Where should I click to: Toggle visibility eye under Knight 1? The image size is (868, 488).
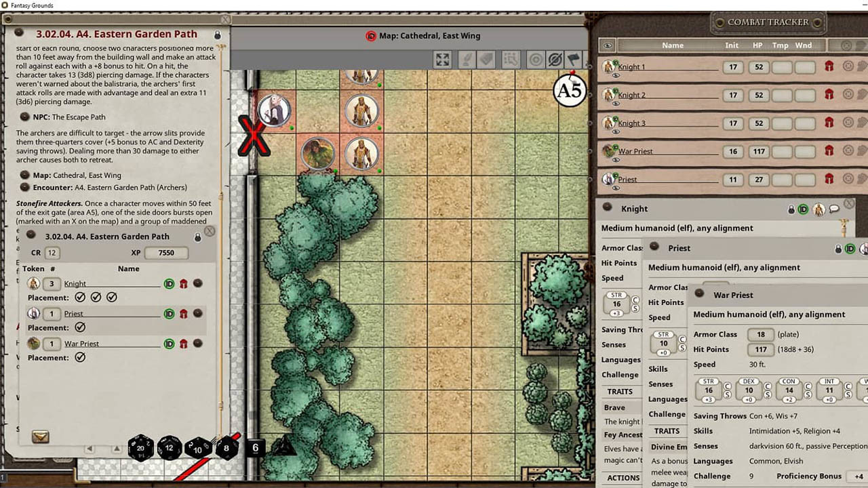click(617, 75)
